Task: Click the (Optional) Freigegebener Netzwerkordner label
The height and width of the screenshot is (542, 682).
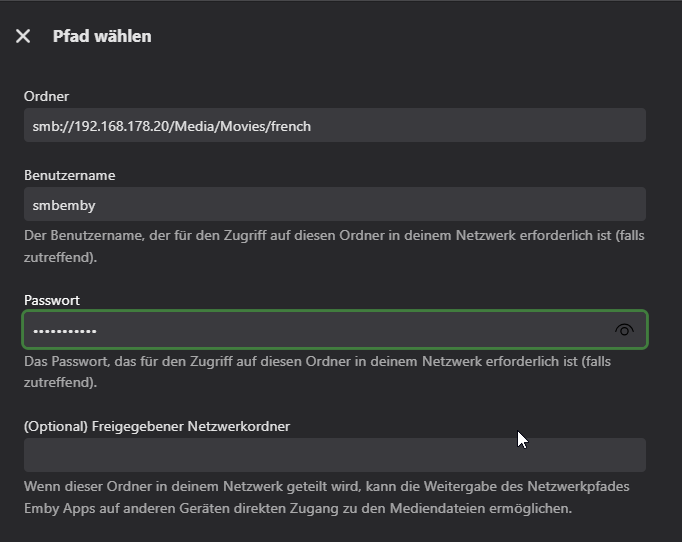Action: point(157,426)
